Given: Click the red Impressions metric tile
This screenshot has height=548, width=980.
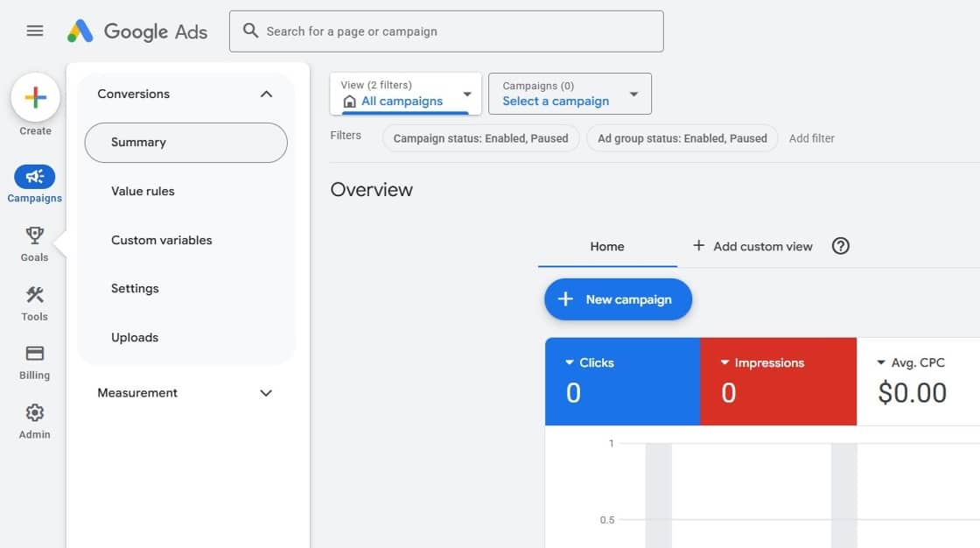Looking at the screenshot, I should pyautogui.click(x=778, y=383).
